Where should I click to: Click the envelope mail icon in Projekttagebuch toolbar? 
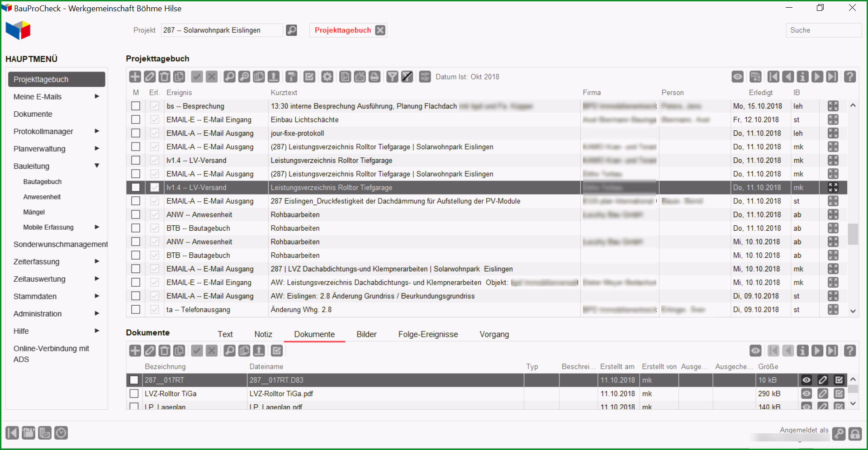360,76
